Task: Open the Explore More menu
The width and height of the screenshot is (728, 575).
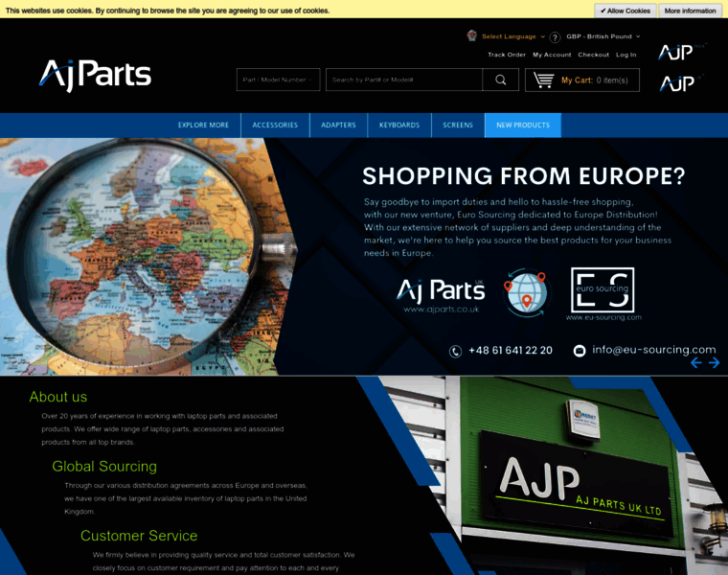Action: (203, 126)
